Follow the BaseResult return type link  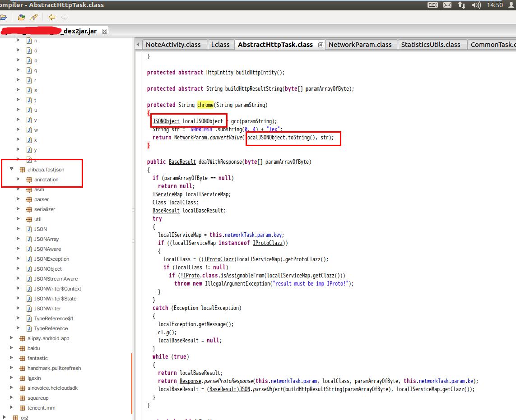click(182, 162)
